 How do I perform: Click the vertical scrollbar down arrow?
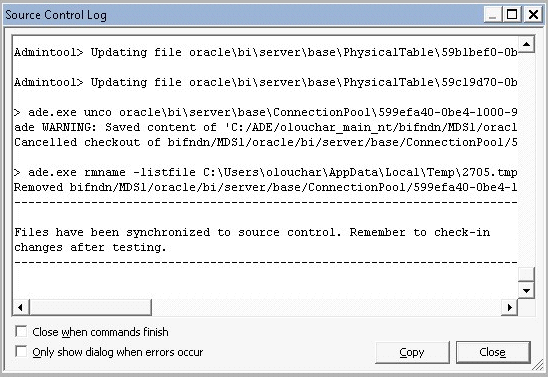(526, 290)
